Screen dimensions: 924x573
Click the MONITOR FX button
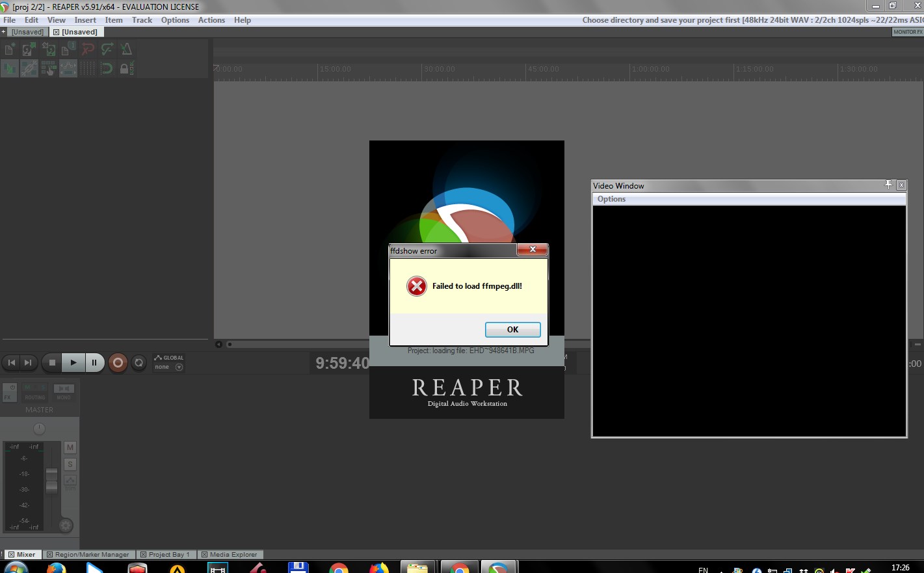908,32
